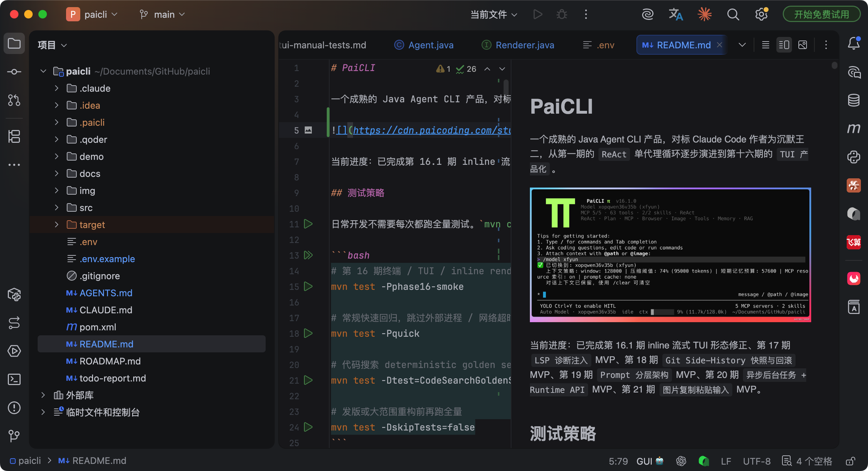Switch to the Agent.java tab

click(x=424, y=45)
